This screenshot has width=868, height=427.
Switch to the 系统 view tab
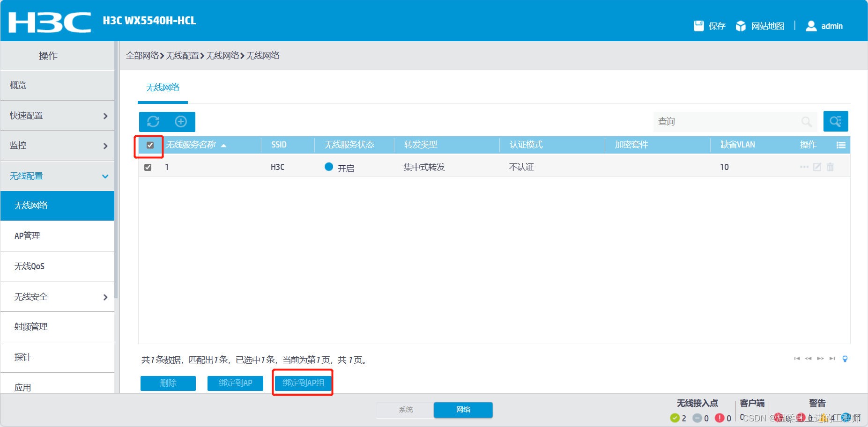[406, 410]
